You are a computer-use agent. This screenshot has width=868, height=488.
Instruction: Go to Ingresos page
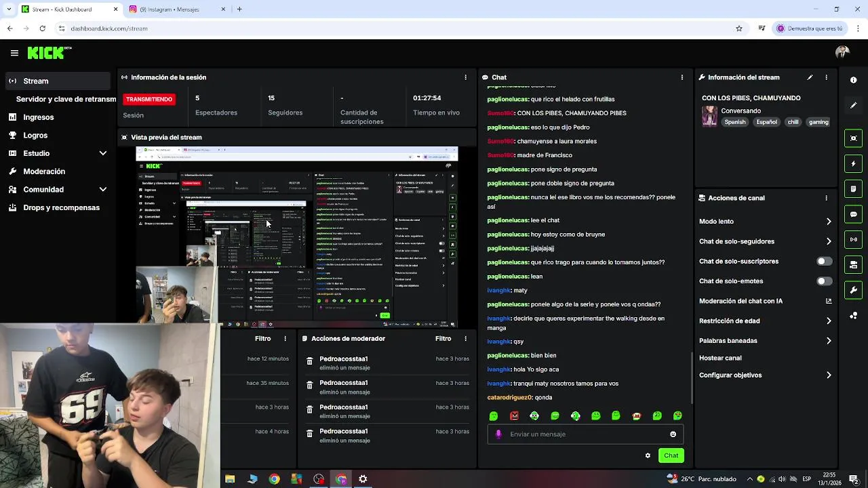coord(38,117)
